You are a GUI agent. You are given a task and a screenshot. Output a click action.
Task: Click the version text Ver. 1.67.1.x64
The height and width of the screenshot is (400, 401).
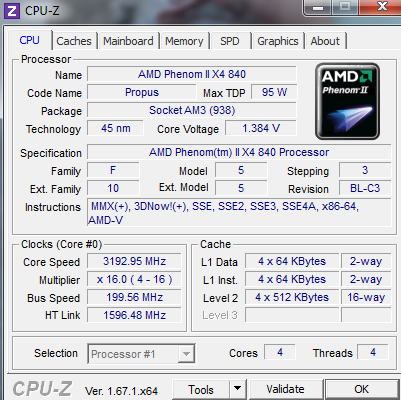[121, 390]
